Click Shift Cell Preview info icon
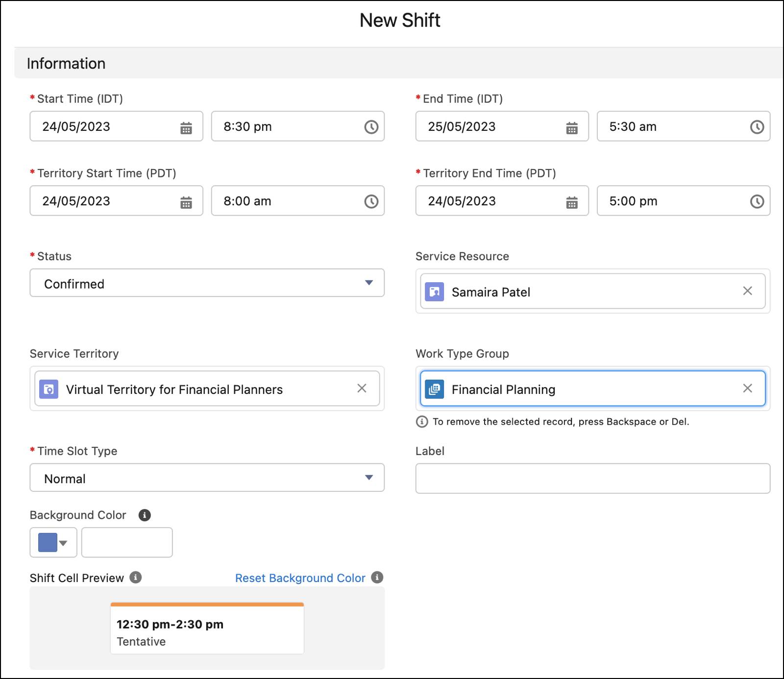This screenshot has height=679, width=784. [x=136, y=577]
